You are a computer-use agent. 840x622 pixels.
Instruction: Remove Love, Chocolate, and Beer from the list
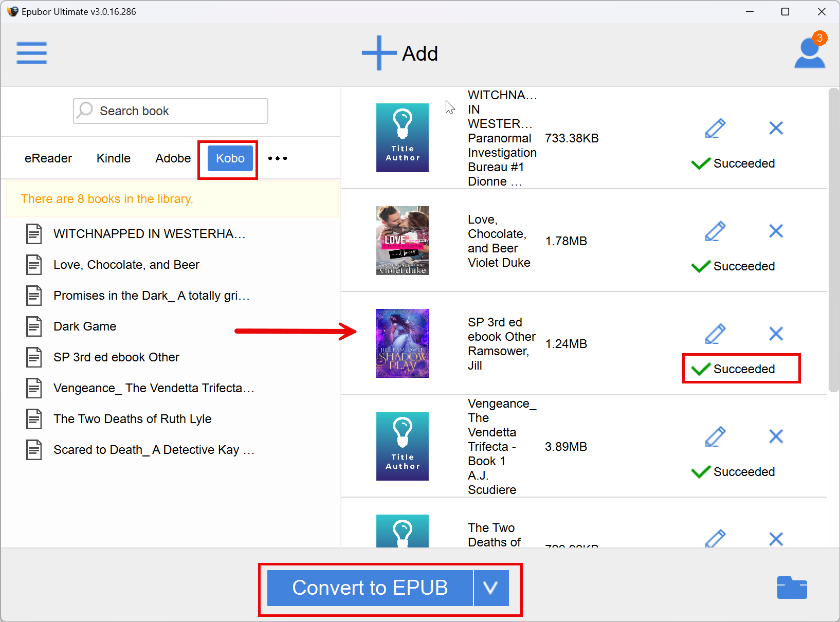pyautogui.click(x=776, y=231)
